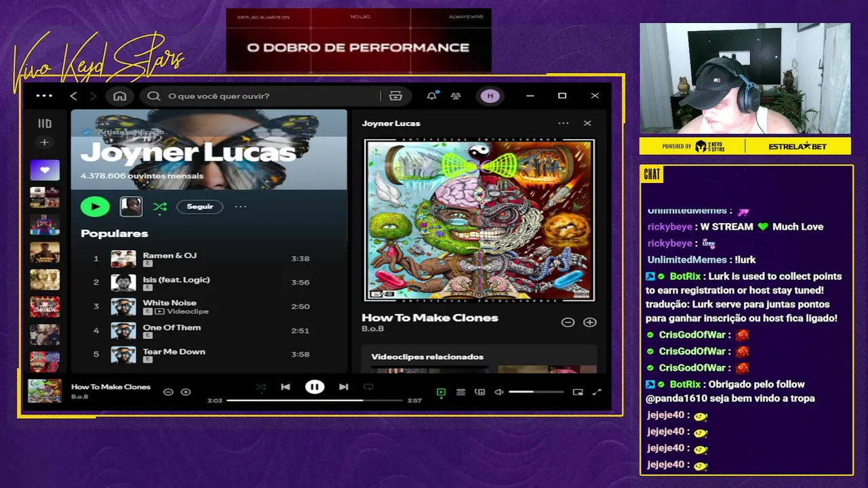The width and height of the screenshot is (868, 488).
Task: Go back with the left arrow
Action: 73,96
